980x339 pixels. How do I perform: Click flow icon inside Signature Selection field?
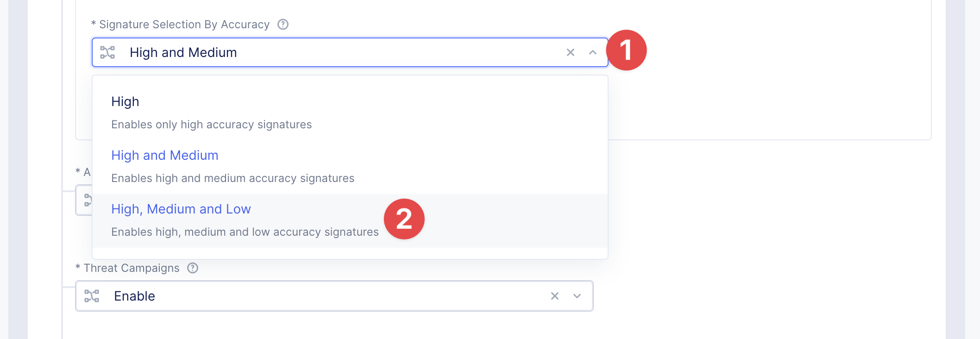[107, 52]
